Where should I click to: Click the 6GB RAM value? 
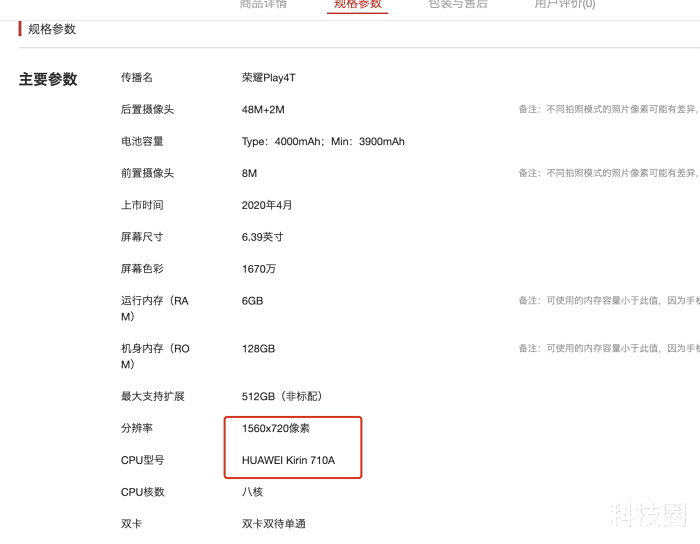pos(253,301)
